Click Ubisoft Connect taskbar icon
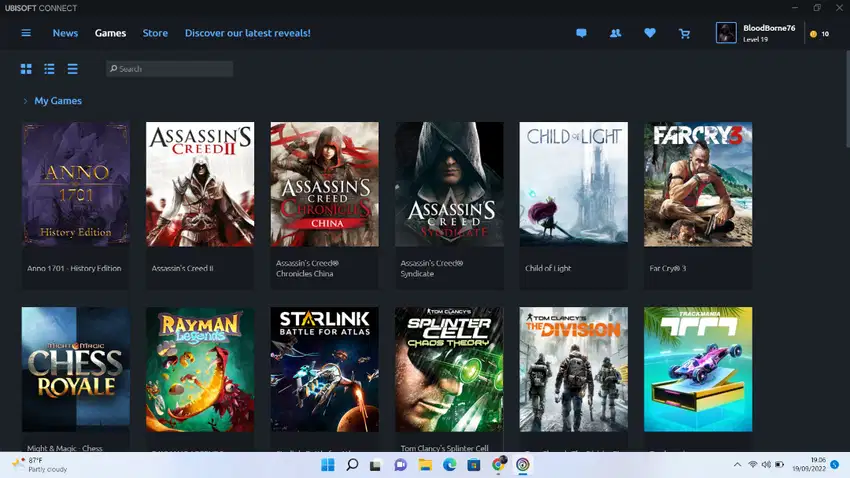This screenshot has height=478, width=850. [x=523, y=465]
